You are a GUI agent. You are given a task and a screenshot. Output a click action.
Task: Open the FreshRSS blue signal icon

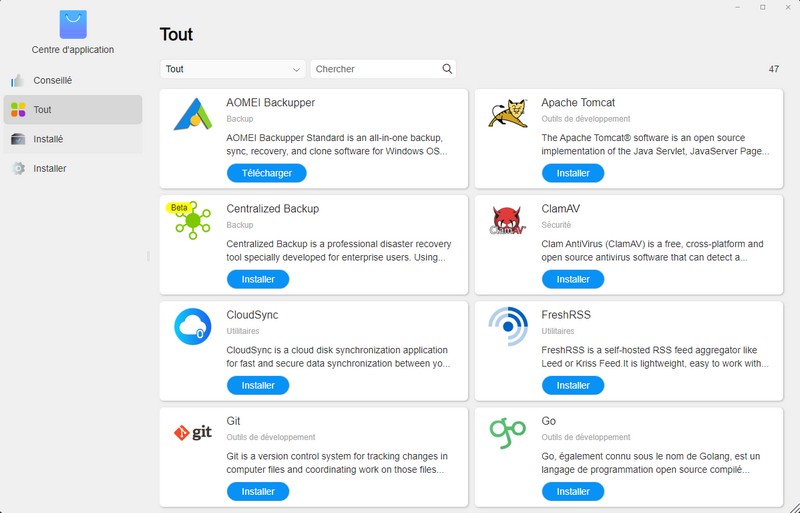coord(508,327)
